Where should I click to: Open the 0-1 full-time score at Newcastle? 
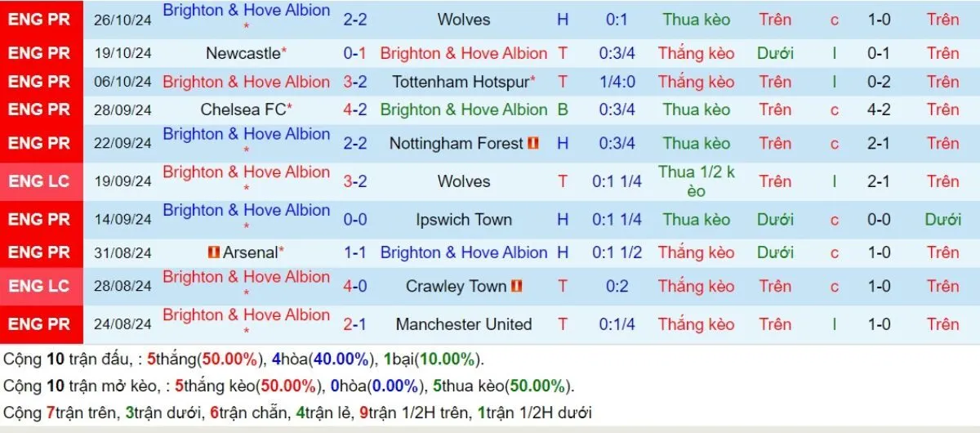[x=354, y=54]
